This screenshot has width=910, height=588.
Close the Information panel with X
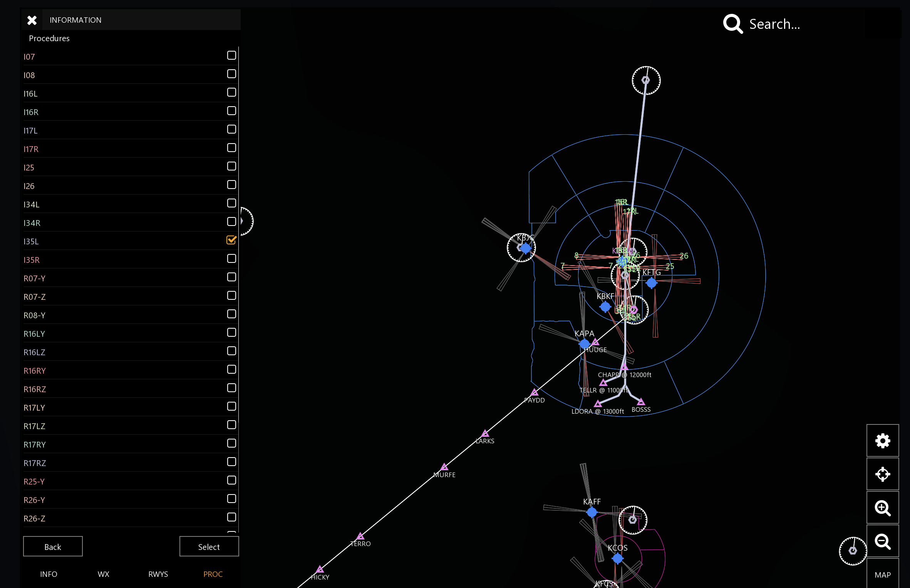click(32, 20)
